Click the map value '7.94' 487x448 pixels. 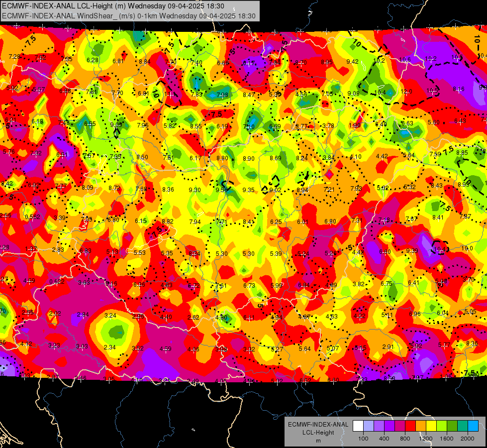(x=195, y=222)
